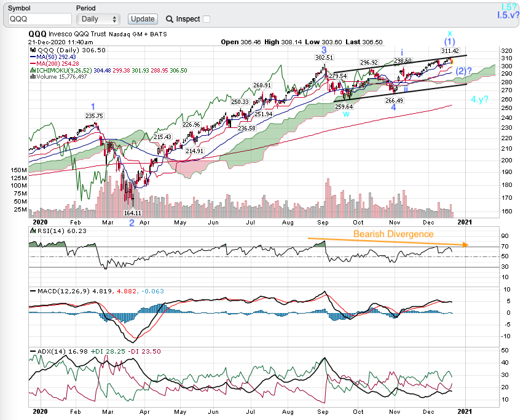The image size is (523, 420).
Task: Click the blue MA(50) legend marker
Action: pyautogui.click(x=33, y=57)
